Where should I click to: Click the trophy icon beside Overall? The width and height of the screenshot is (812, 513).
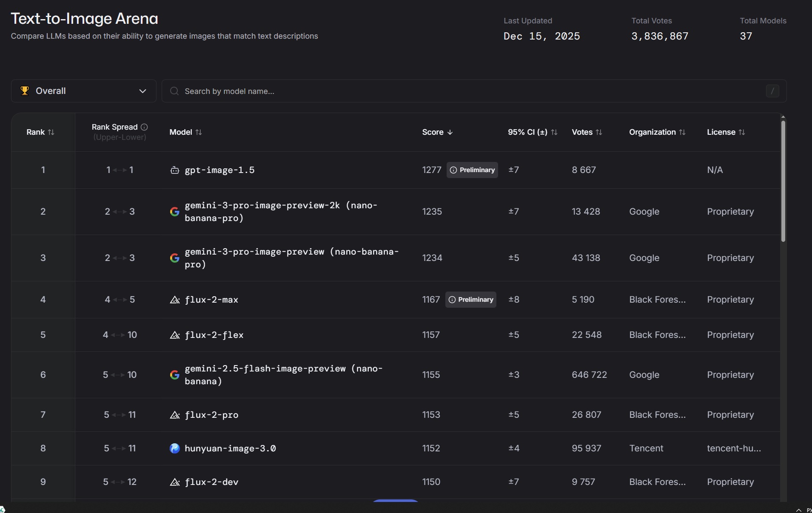[25, 91]
